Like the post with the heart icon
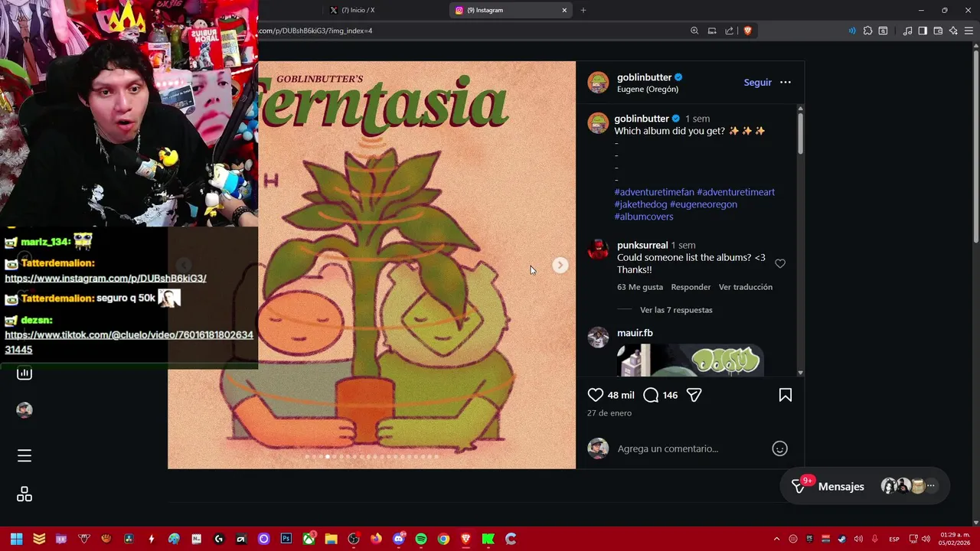This screenshot has width=980, height=551. click(596, 395)
